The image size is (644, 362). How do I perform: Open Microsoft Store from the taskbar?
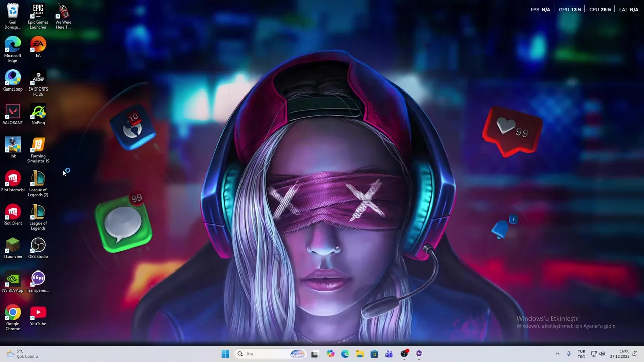(x=374, y=354)
